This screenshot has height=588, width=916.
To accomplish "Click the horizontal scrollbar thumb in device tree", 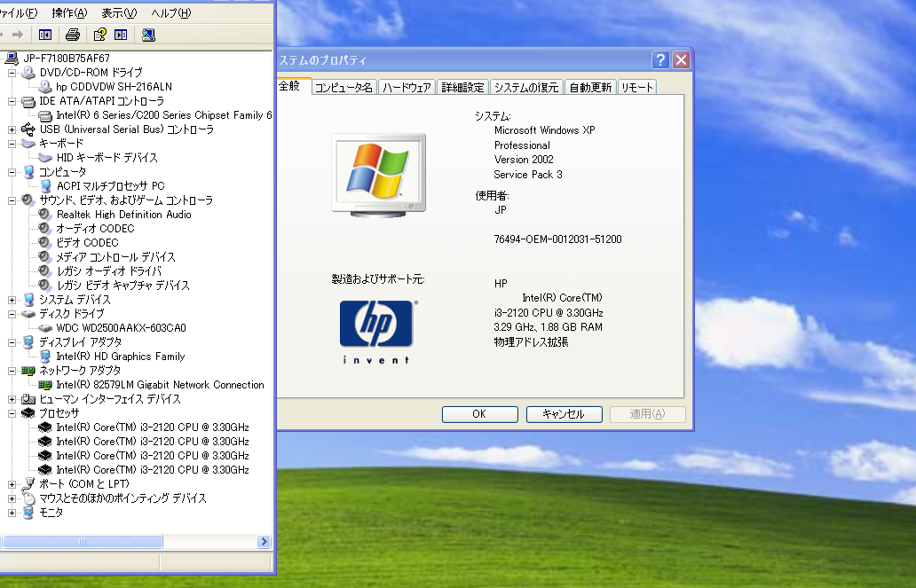I will coord(83,541).
